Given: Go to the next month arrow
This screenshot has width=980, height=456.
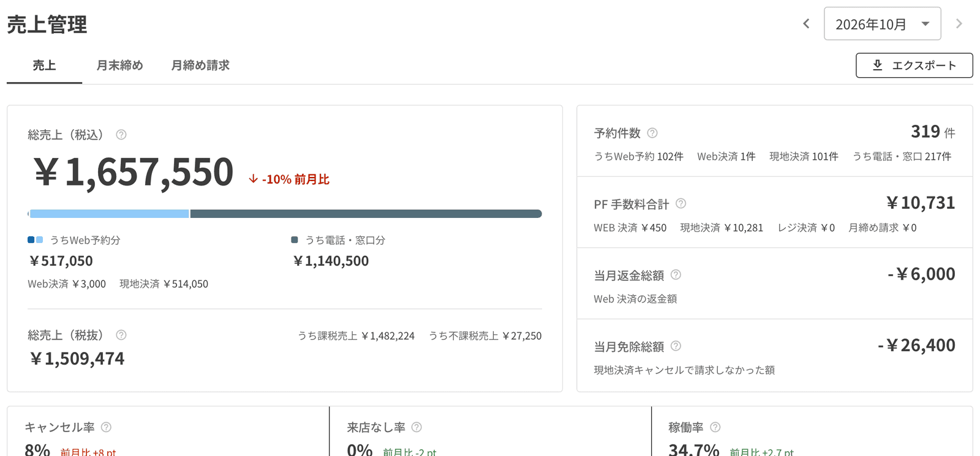Looking at the screenshot, I should 959,24.
